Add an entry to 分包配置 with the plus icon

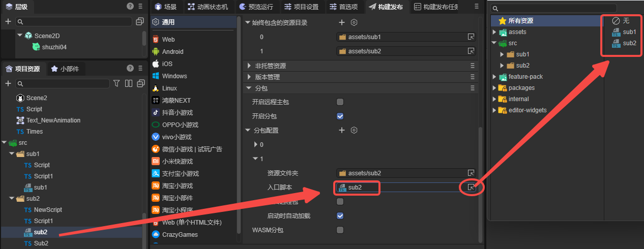pos(342,130)
